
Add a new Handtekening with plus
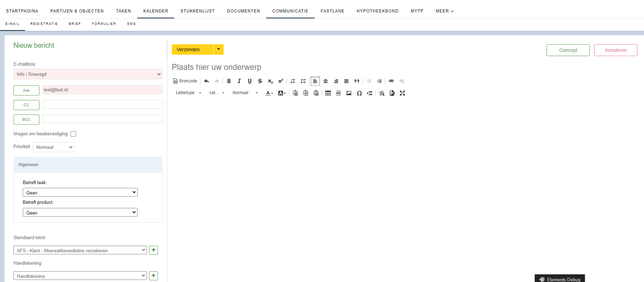point(153,276)
